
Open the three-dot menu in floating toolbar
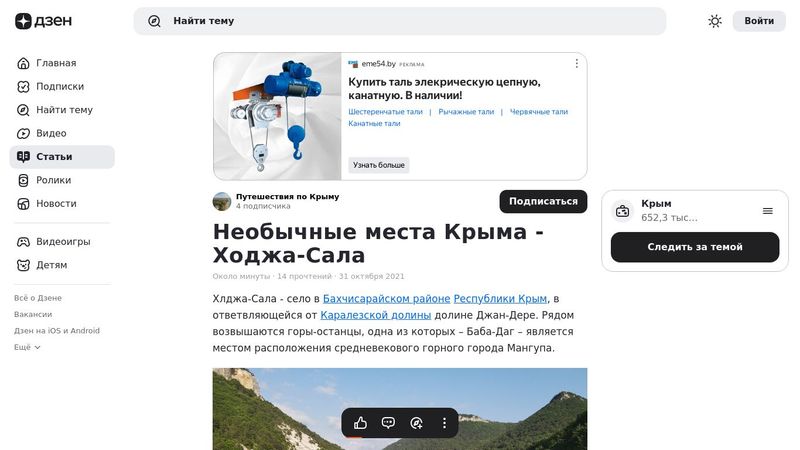(444, 423)
